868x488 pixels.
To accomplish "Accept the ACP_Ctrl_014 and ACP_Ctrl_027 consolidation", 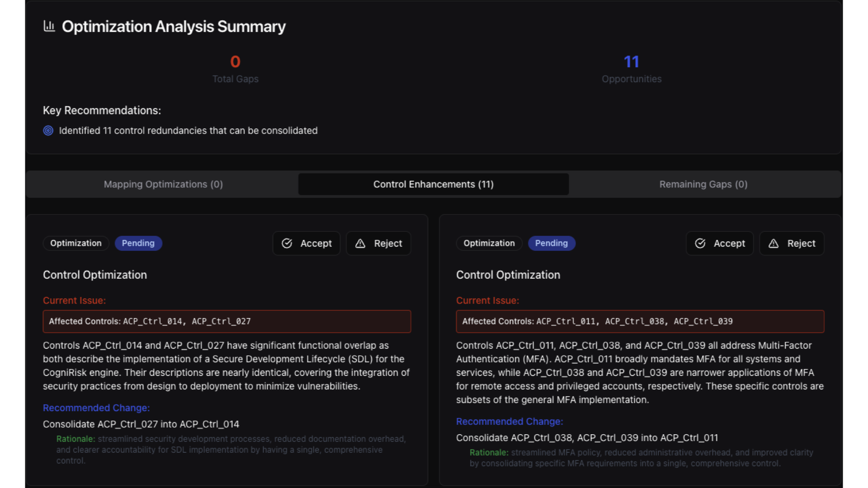I will click(307, 244).
